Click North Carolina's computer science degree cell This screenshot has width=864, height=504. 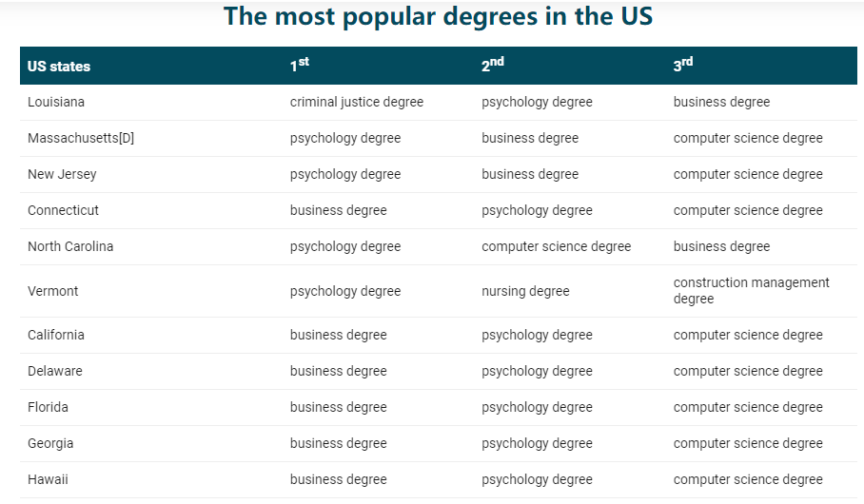coord(556,246)
